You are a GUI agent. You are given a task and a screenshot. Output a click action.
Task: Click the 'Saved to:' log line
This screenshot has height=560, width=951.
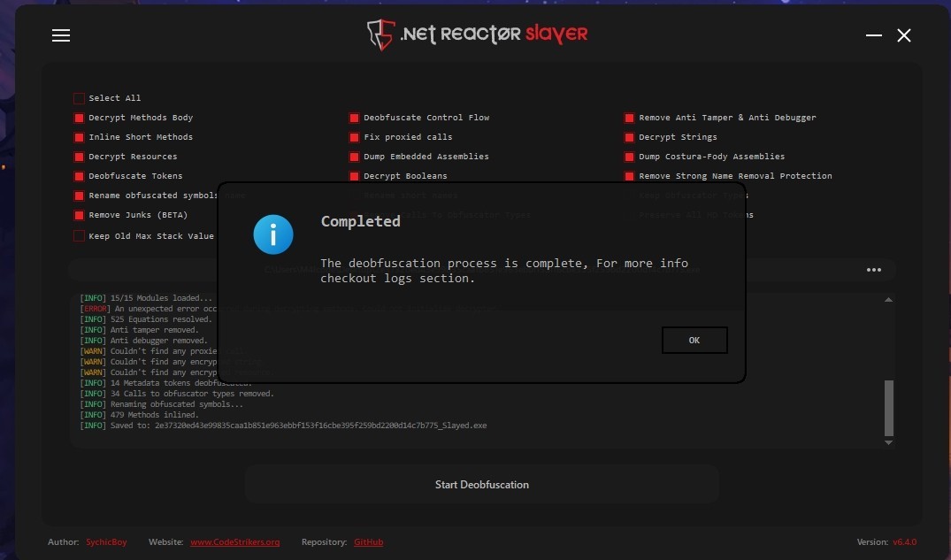[283, 426]
